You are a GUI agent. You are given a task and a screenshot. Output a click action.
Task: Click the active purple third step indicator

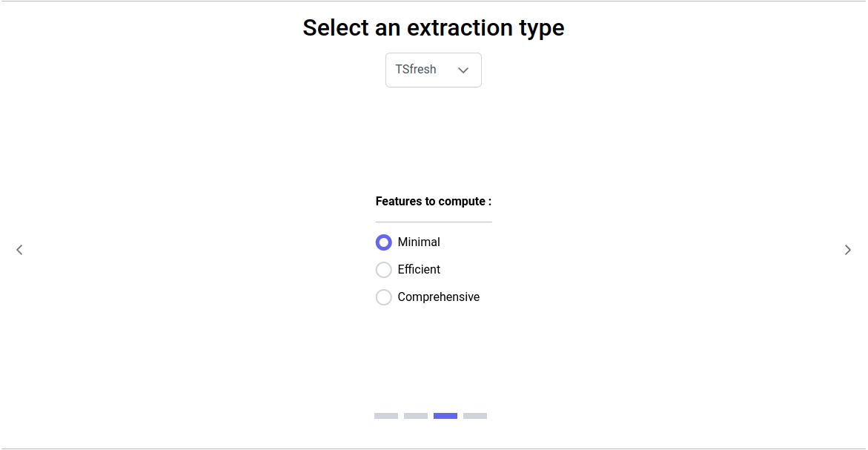pyautogui.click(x=445, y=416)
